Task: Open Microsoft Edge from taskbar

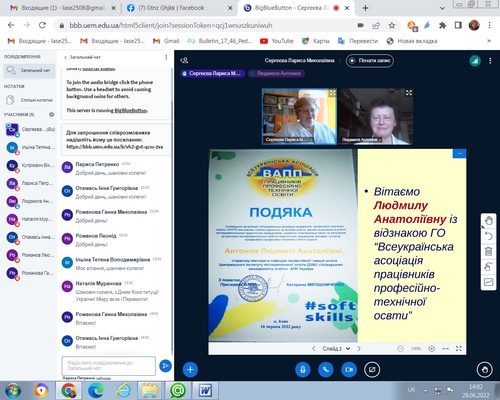Action: [96, 390]
